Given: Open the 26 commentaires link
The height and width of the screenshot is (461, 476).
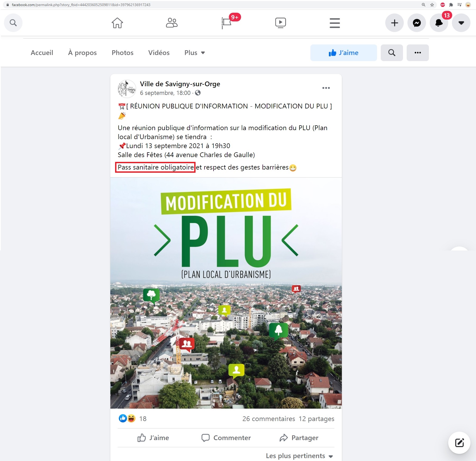Looking at the screenshot, I should (268, 419).
